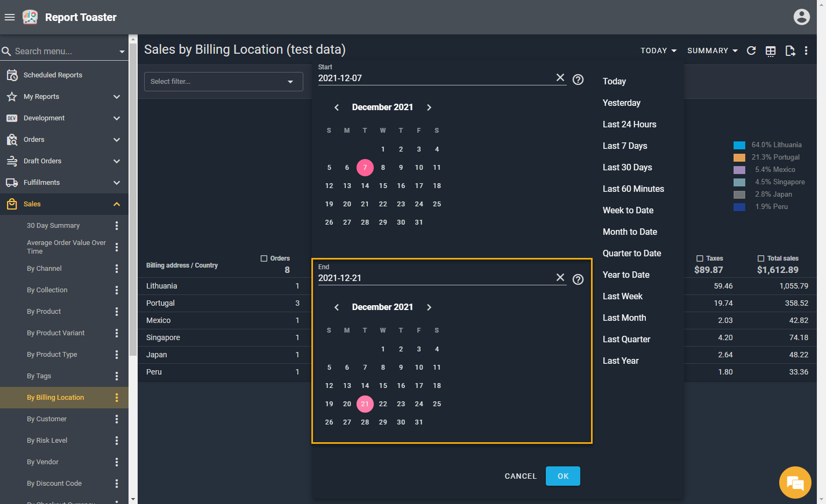Screen dimensions: 826x504
Task: Clear the Start date field
Action: 560,78
